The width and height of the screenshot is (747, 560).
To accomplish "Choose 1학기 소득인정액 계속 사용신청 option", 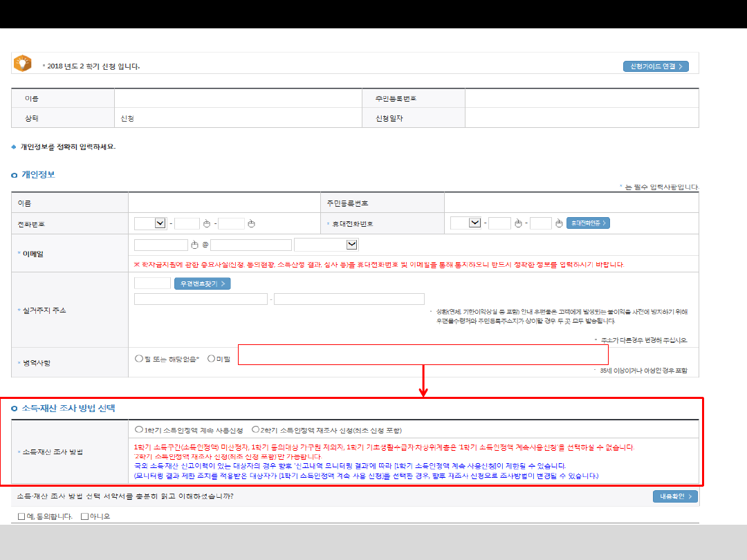I will 139,429.
